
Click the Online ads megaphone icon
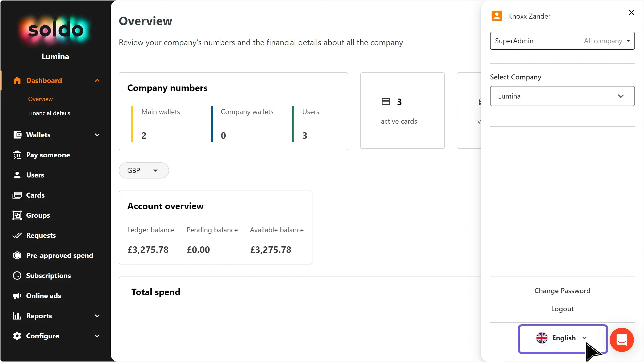pos(17,296)
